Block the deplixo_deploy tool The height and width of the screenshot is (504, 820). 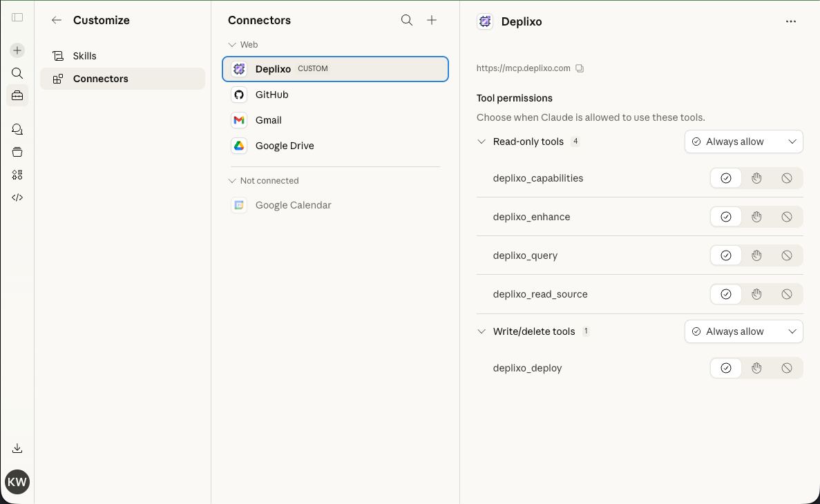787,368
